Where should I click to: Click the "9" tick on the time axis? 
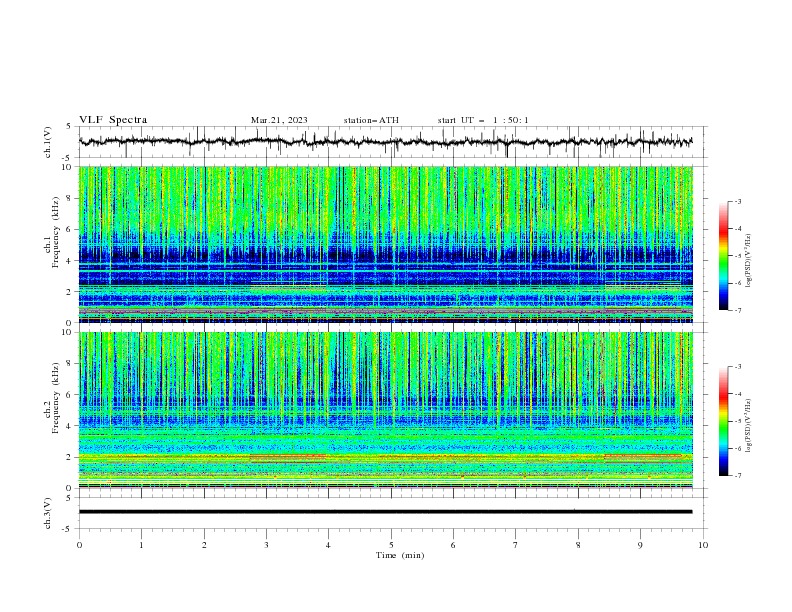640,545
